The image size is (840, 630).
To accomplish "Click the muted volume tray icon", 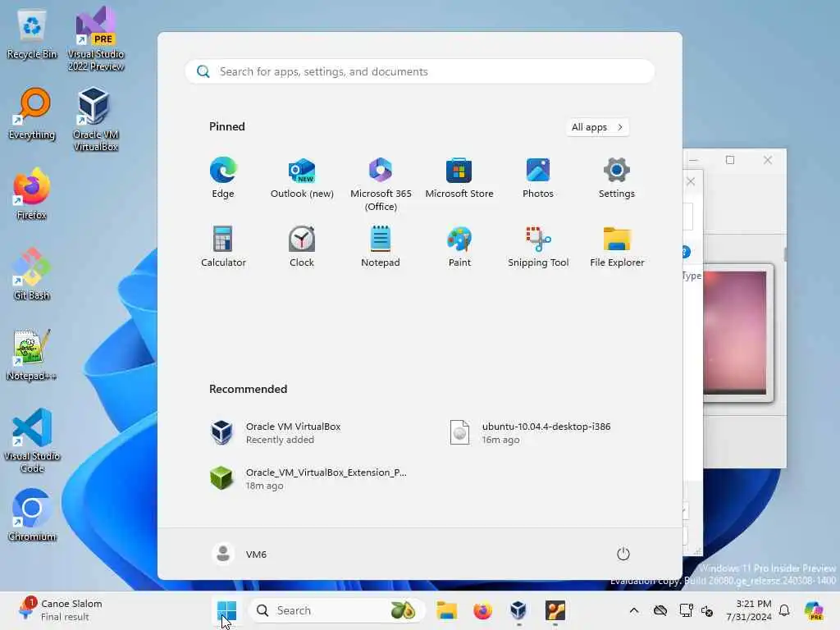I will (707, 610).
